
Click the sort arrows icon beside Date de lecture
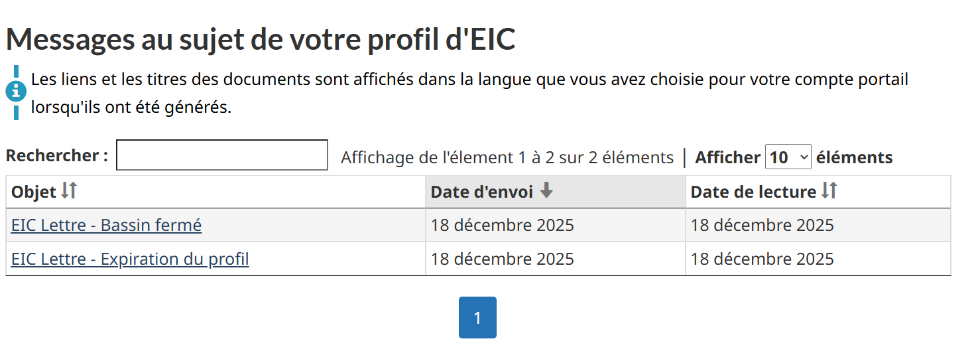(x=829, y=191)
